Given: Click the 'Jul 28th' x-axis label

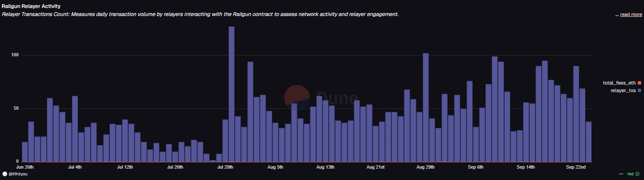Looking at the screenshot, I should click(x=225, y=167).
